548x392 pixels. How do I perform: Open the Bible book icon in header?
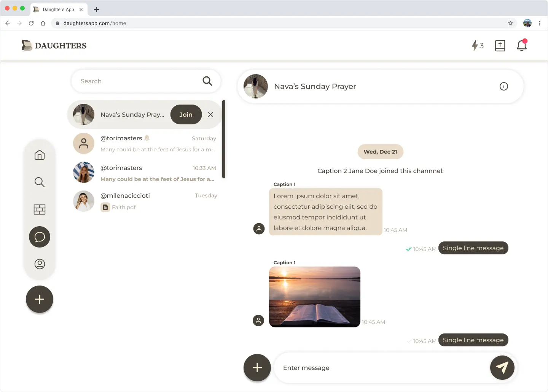(500, 46)
